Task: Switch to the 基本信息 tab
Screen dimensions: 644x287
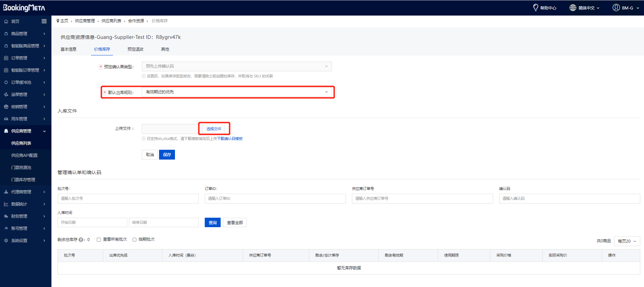Action: click(68, 49)
